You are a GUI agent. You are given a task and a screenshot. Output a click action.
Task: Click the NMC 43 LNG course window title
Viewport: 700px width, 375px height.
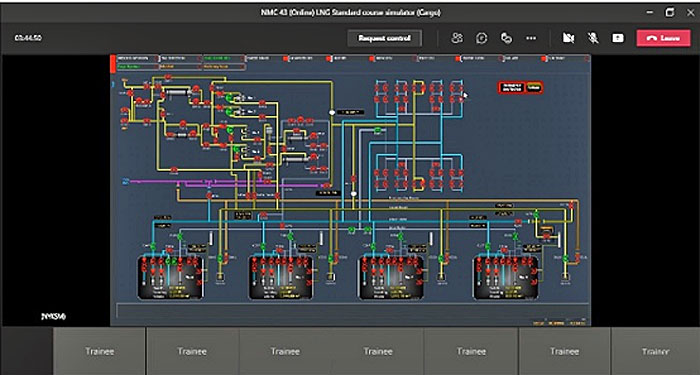click(350, 12)
